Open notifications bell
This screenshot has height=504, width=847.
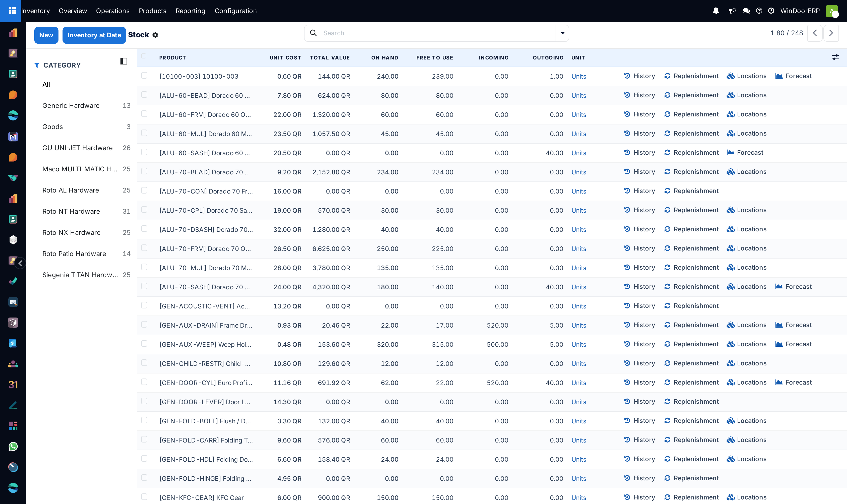[716, 11]
